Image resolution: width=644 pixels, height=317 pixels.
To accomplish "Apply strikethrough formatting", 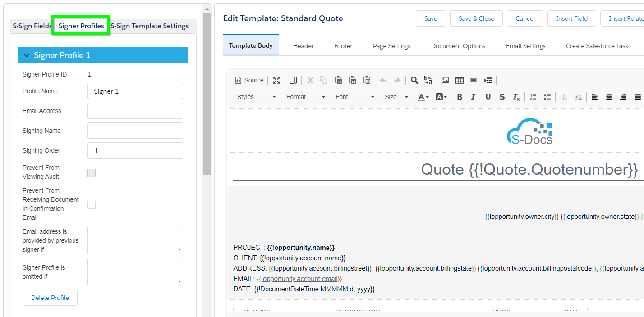I will (x=502, y=97).
